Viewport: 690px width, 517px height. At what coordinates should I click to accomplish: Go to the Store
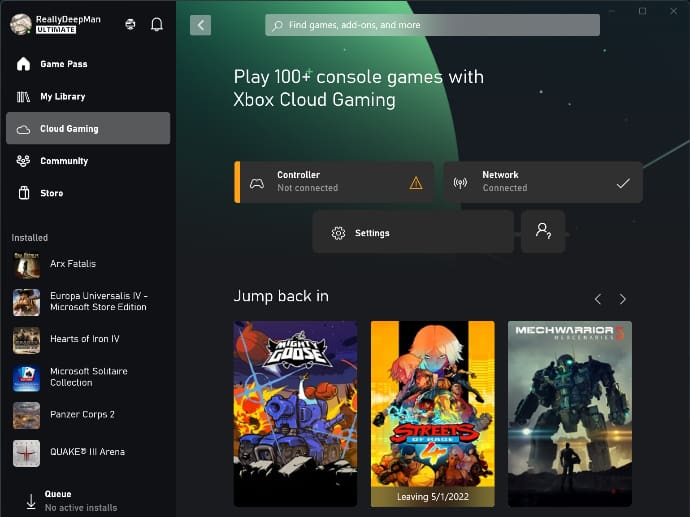[88, 193]
